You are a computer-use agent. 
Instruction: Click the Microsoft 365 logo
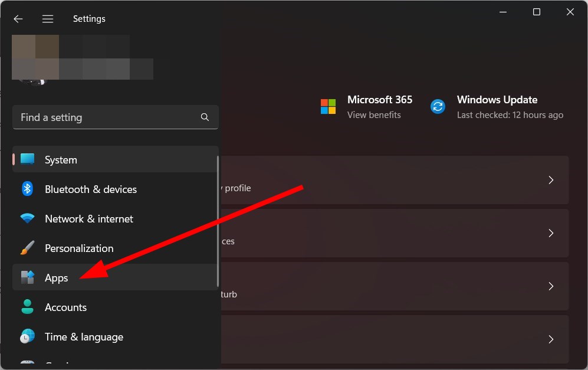point(328,106)
